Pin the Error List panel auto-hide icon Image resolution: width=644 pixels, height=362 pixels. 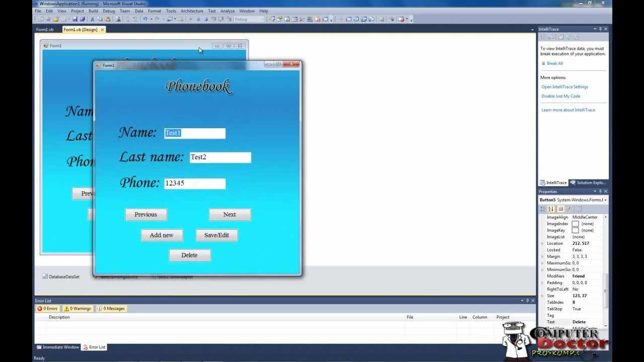point(528,301)
